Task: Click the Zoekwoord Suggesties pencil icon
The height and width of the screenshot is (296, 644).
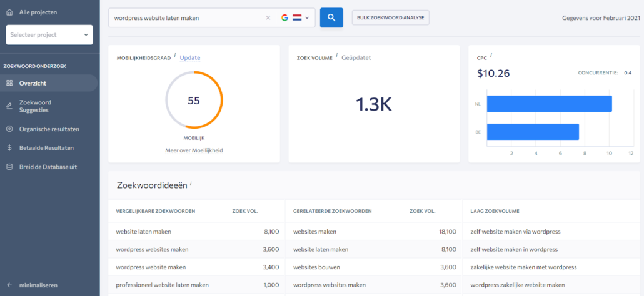Action: coord(9,106)
